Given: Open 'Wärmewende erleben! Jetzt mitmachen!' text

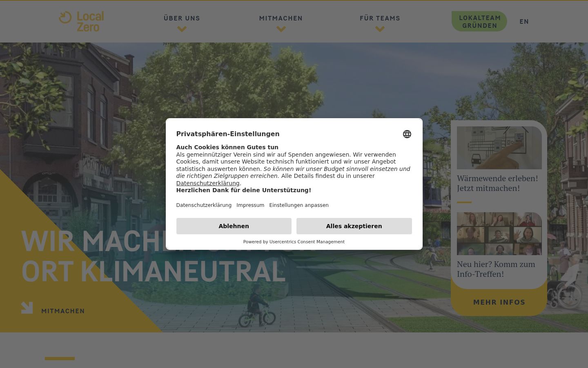Looking at the screenshot, I should 497,183.
